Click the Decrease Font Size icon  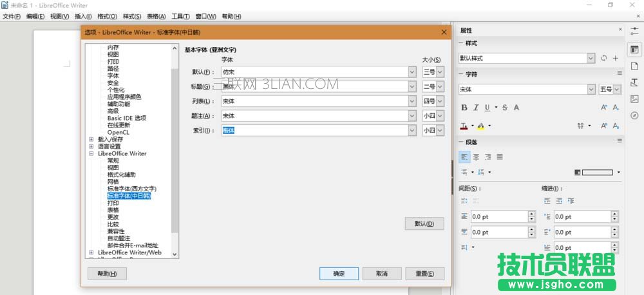click(x=616, y=108)
